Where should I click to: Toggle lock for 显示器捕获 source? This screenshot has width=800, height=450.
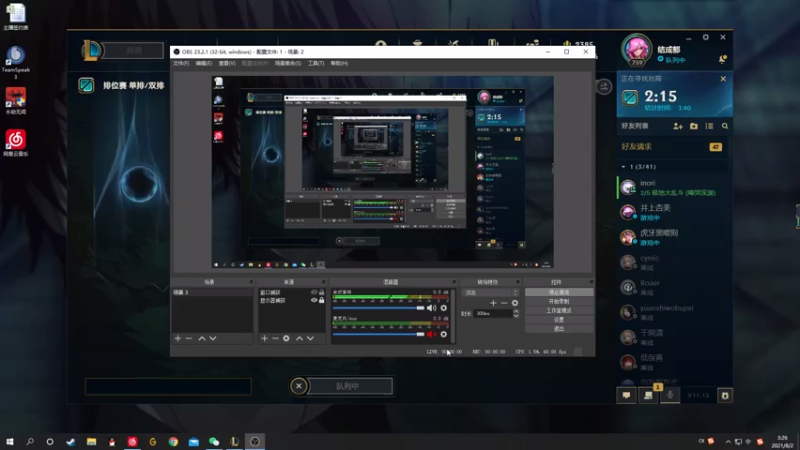click(321, 301)
